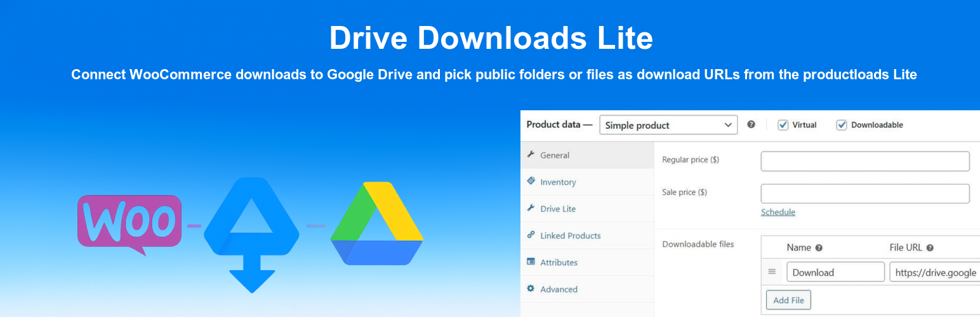Open the Product data type dropdown

tap(668, 125)
